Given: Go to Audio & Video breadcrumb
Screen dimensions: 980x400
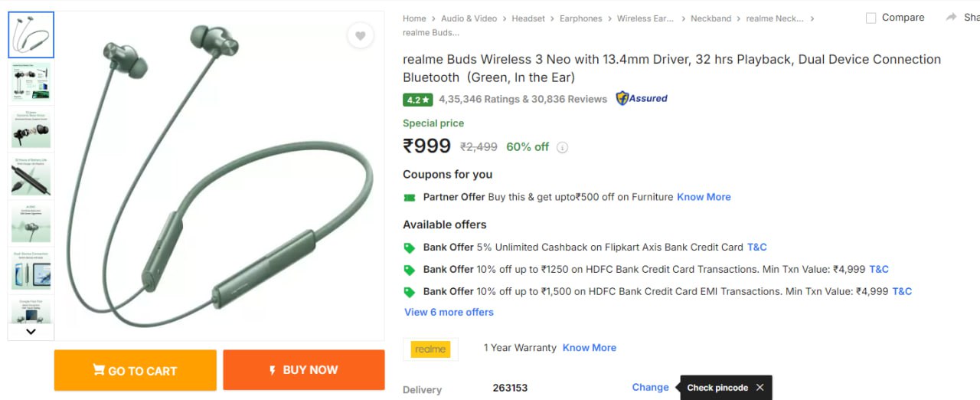Looking at the screenshot, I should (469, 18).
